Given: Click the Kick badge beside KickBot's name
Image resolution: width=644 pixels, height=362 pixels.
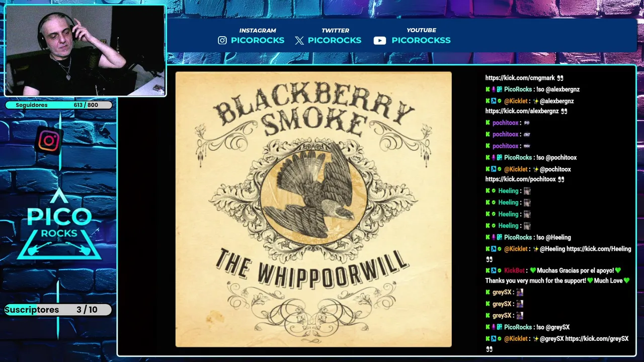Looking at the screenshot, I should tap(488, 270).
